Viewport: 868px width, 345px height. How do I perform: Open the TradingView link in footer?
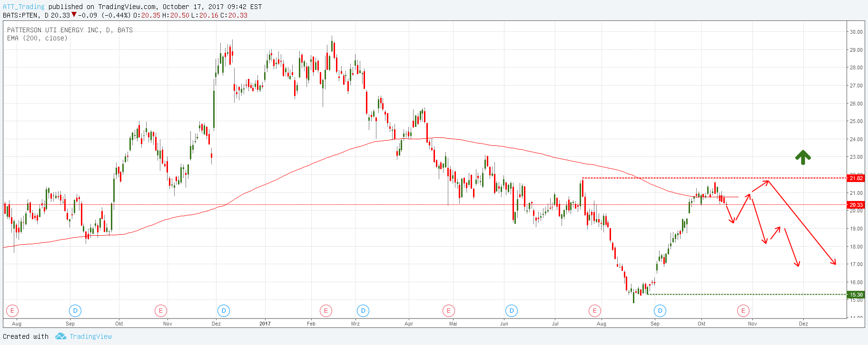coord(90,336)
